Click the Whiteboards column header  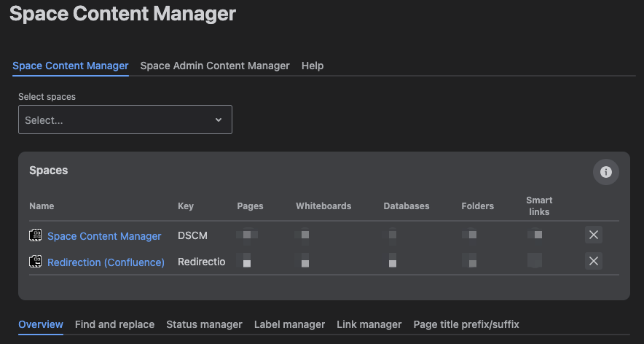[323, 206]
